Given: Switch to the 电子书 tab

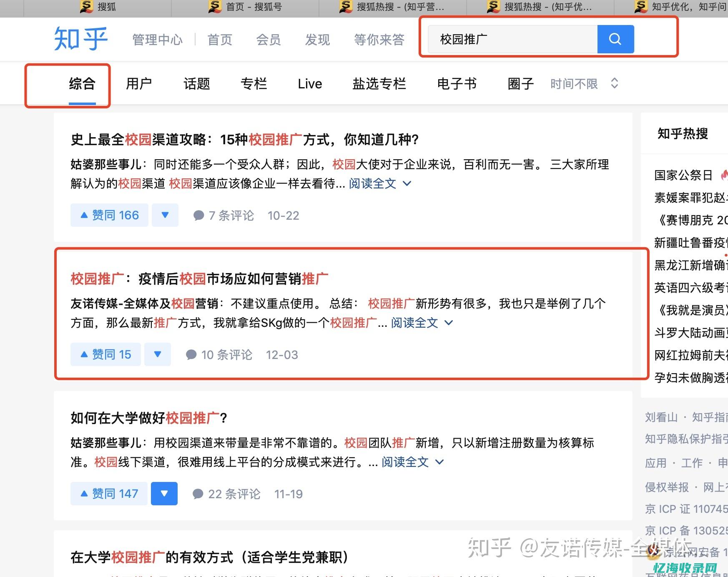Looking at the screenshot, I should coord(457,84).
